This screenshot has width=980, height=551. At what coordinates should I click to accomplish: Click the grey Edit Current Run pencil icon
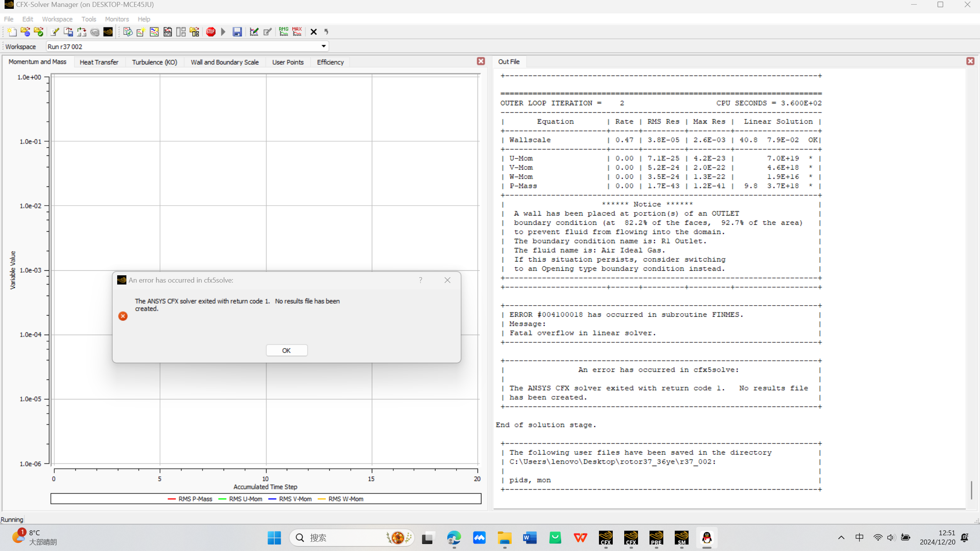267,32
